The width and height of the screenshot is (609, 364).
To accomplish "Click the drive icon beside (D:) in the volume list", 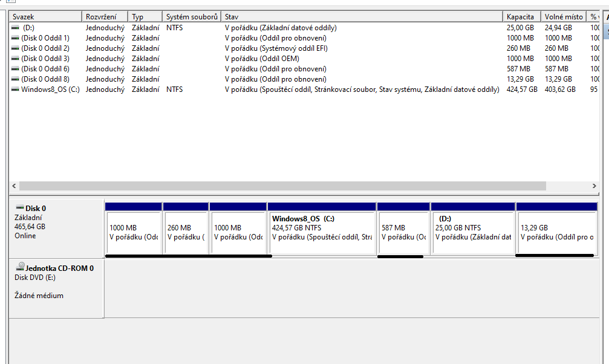I will tap(15, 28).
